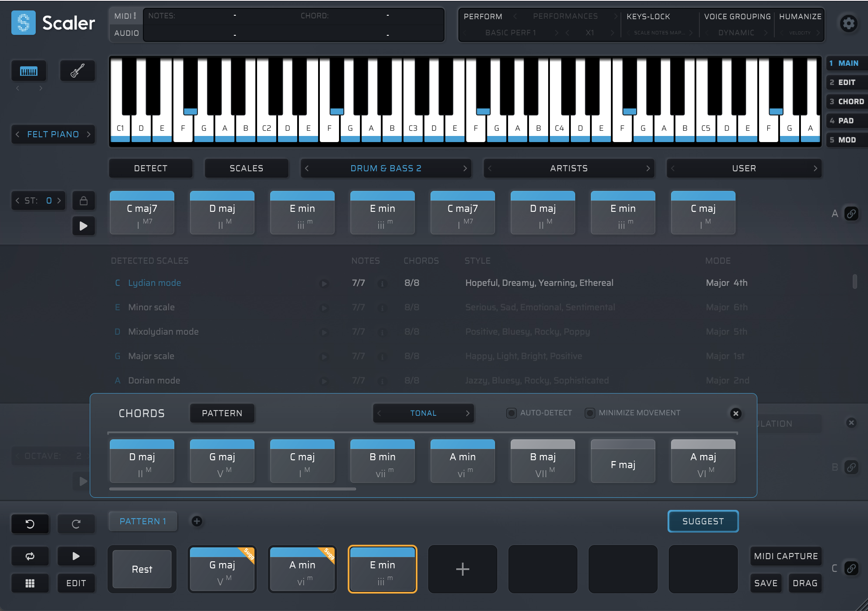This screenshot has height=611, width=868.
Task: Switch to the CHORD page tab
Action: (847, 102)
